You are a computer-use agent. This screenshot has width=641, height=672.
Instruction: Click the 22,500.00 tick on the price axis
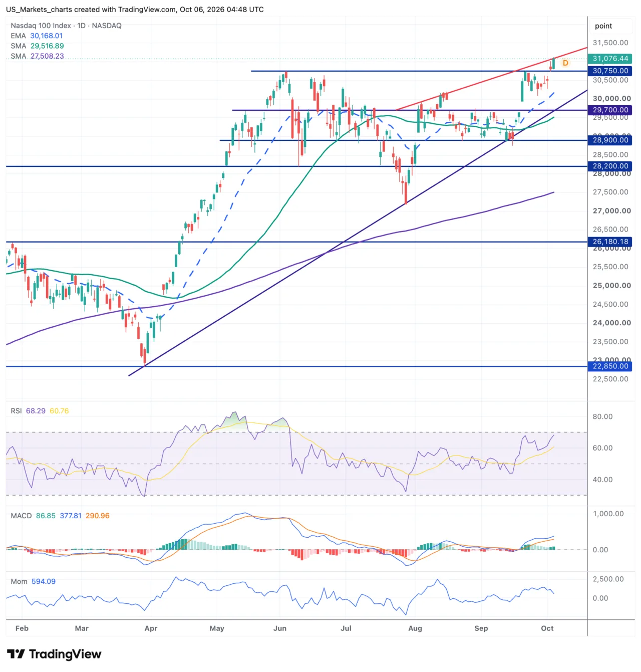pyautogui.click(x=610, y=379)
